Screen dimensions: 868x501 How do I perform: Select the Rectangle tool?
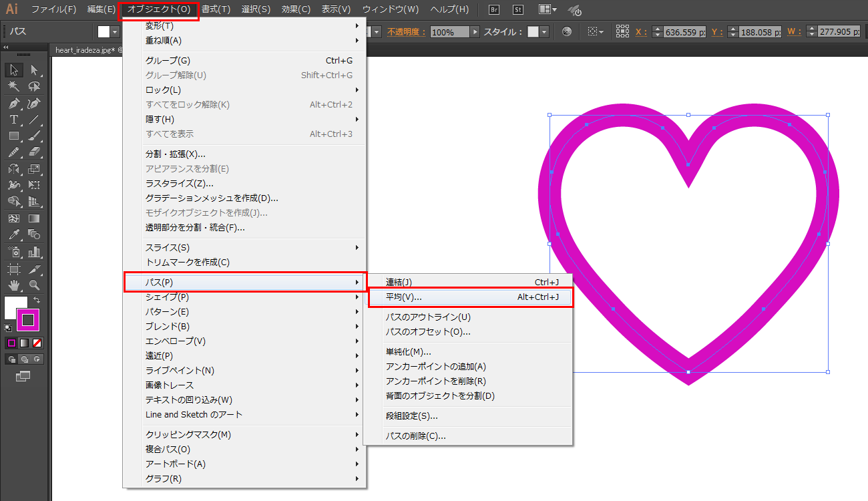[13, 136]
